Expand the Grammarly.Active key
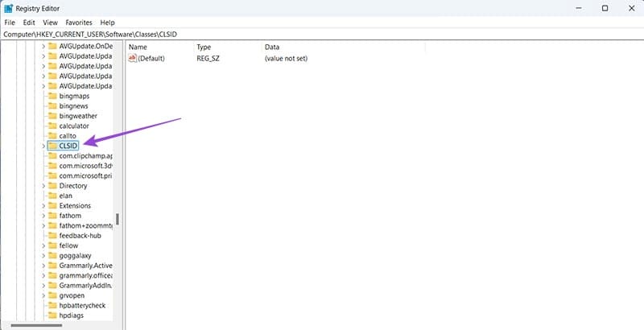 [x=43, y=266]
